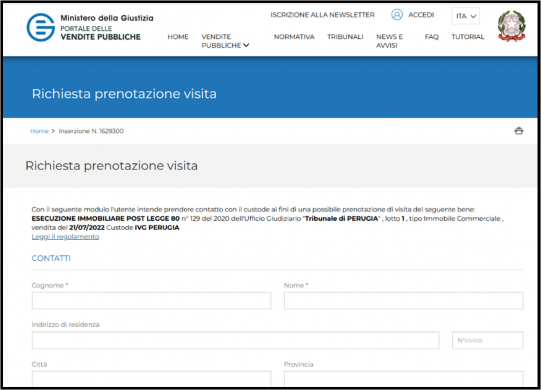Focus the Nome input field
Image resolution: width=541 pixels, height=390 pixels.
[403, 301]
